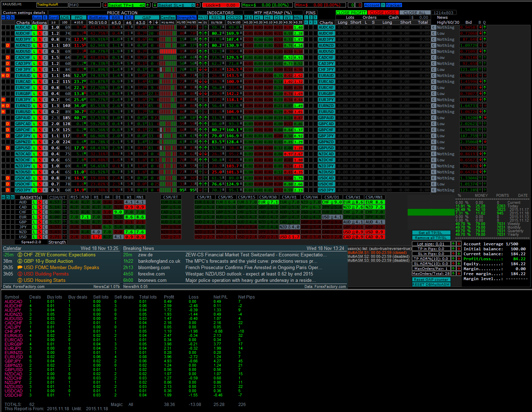Screen dimensions: 532x412
Task: Click the CLOSE LOSS button
Action: tap(383, 13)
